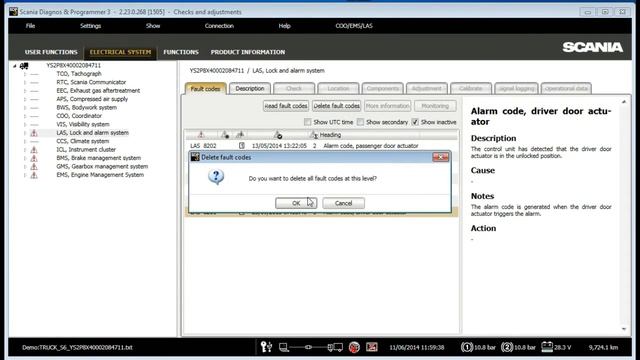Screen dimensions: 640x360
Task: Open the File menu
Action: click(x=30, y=26)
